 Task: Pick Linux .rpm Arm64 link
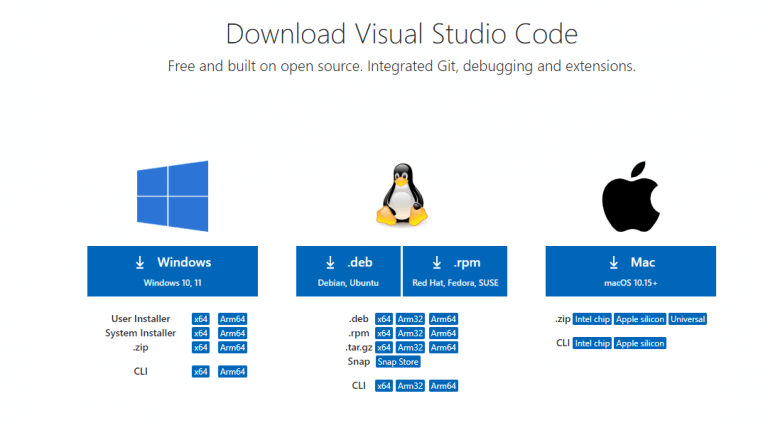tap(443, 333)
